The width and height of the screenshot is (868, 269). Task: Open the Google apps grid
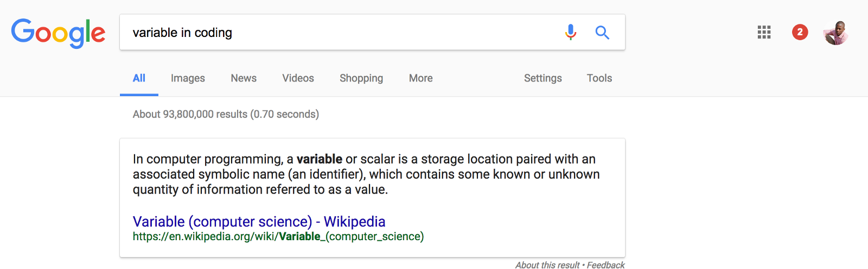point(764,33)
